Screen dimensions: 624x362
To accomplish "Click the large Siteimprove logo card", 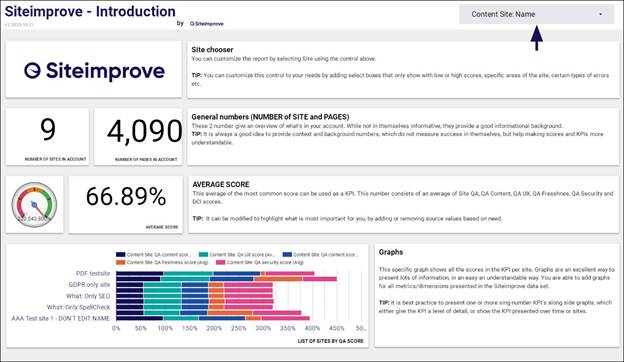I will tap(94, 70).
